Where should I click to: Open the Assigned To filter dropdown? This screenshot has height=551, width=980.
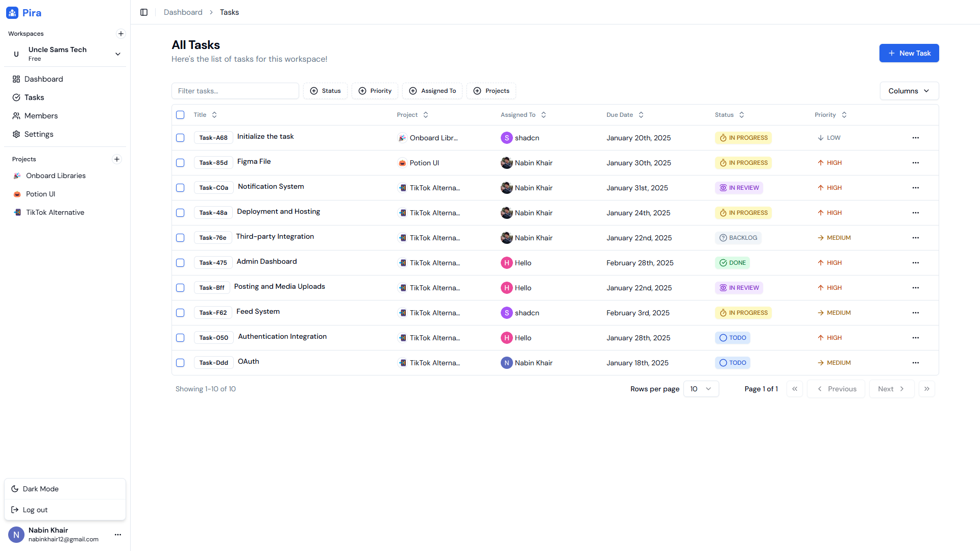(432, 91)
